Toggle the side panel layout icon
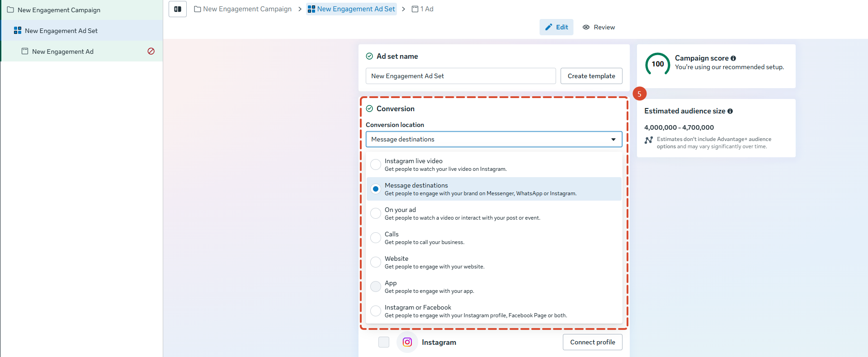Screen dimensions: 868x357 click(x=178, y=9)
